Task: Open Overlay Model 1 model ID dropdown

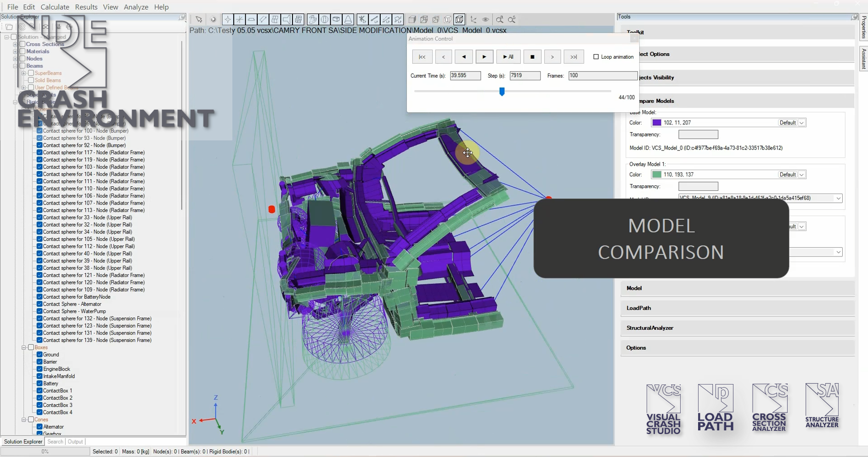Action: [x=838, y=198]
